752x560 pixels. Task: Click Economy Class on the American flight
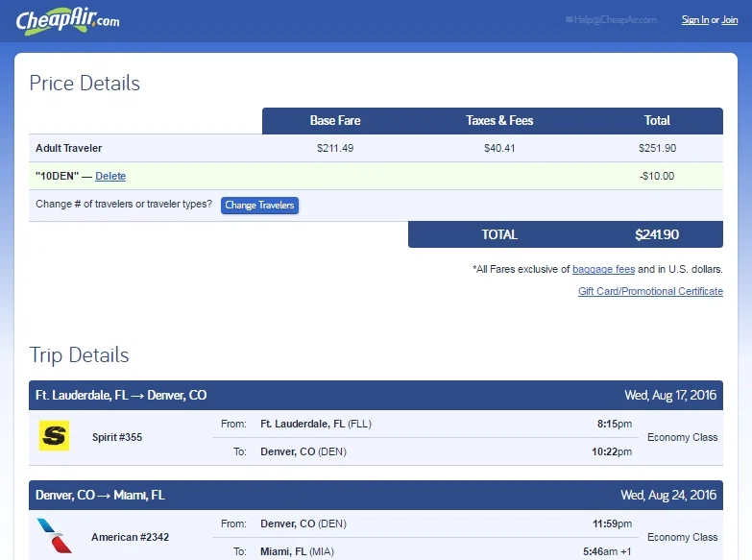pyautogui.click(x=683, y=537)
